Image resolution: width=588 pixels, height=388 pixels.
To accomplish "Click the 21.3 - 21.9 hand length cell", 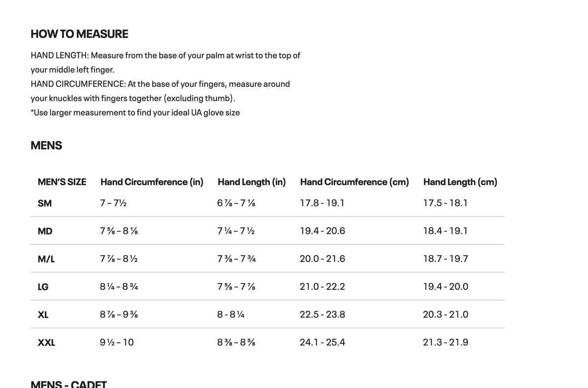I will (445, 343).
